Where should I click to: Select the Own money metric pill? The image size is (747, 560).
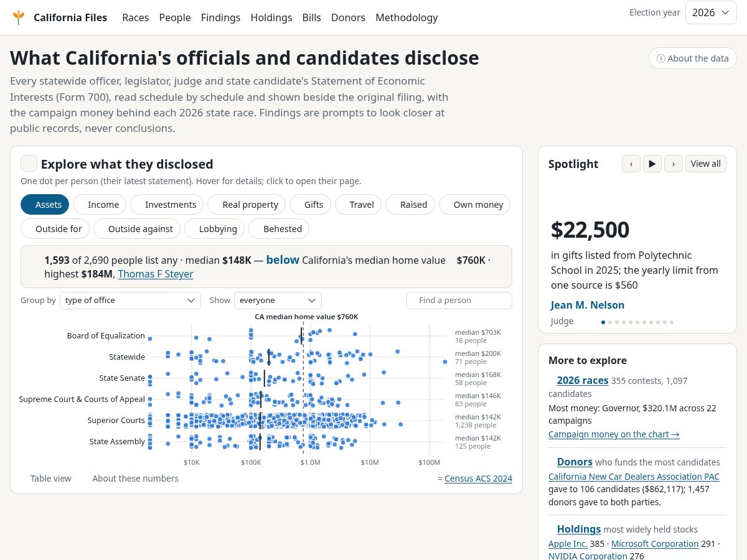475,204
